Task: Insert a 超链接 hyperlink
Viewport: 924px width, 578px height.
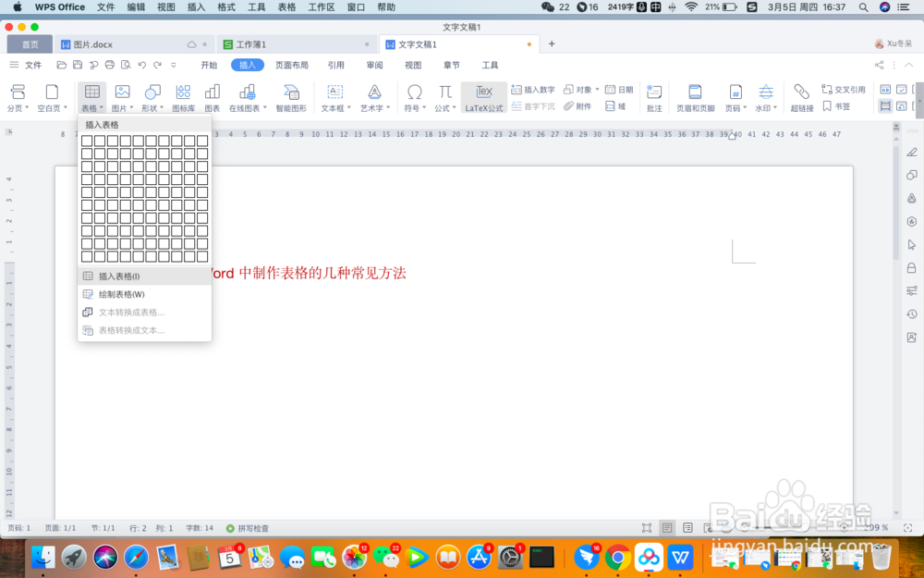Action: click(x=800, y=96)
